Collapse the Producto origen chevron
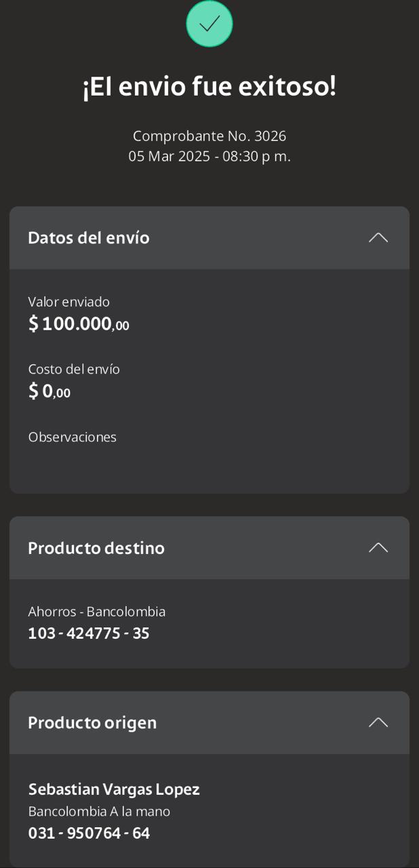This screenshot has width=419, height=868. click(378, 722)
